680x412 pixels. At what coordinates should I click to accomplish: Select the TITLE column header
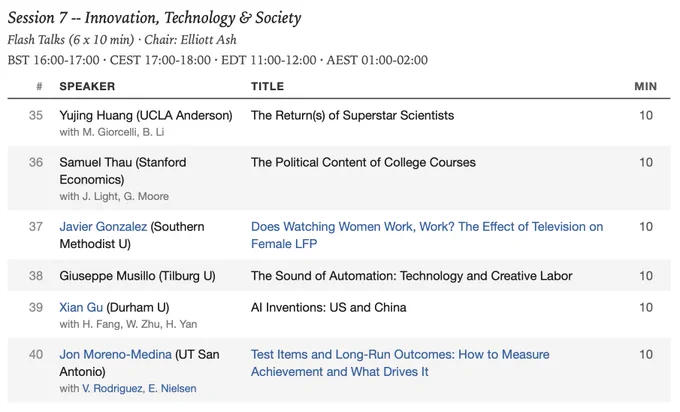267,86
